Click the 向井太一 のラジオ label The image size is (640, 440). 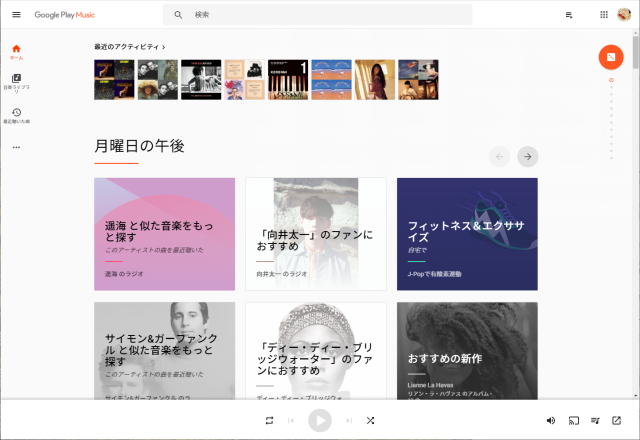(282, 274)
